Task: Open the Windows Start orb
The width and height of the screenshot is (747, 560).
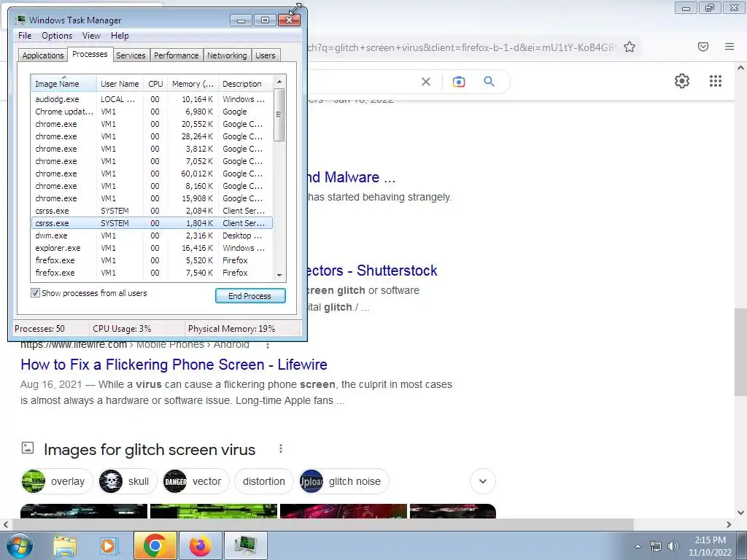Action: pos(20,545)
